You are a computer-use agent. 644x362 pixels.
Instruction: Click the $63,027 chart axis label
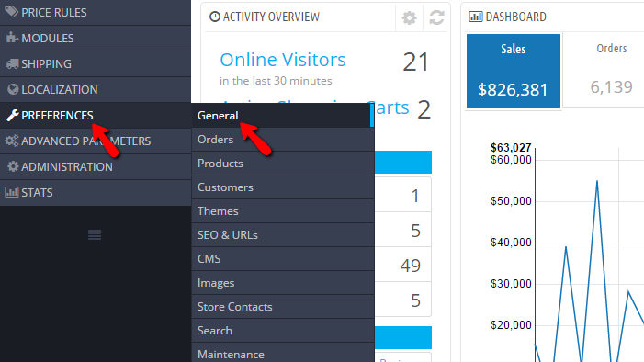point(511,147)
